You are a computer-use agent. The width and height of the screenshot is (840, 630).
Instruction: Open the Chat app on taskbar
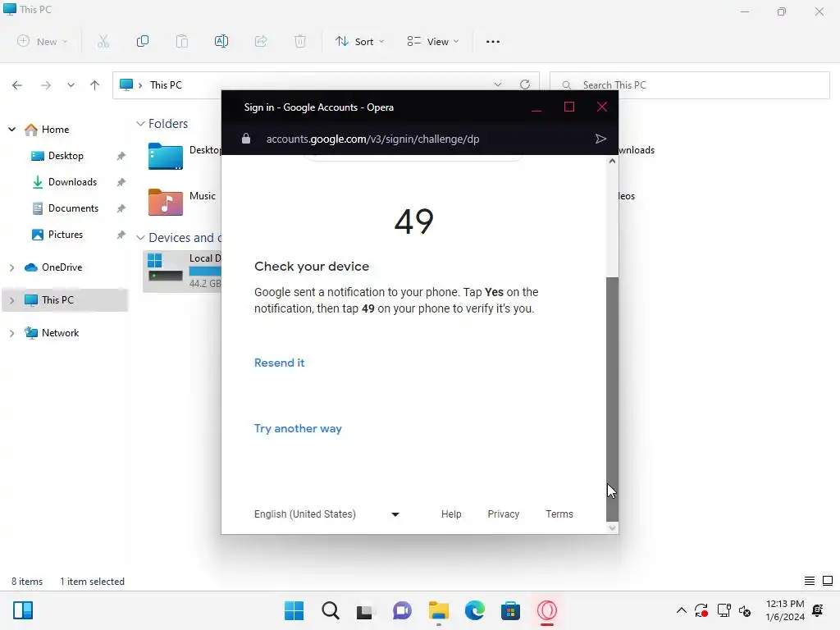[402, 610]
